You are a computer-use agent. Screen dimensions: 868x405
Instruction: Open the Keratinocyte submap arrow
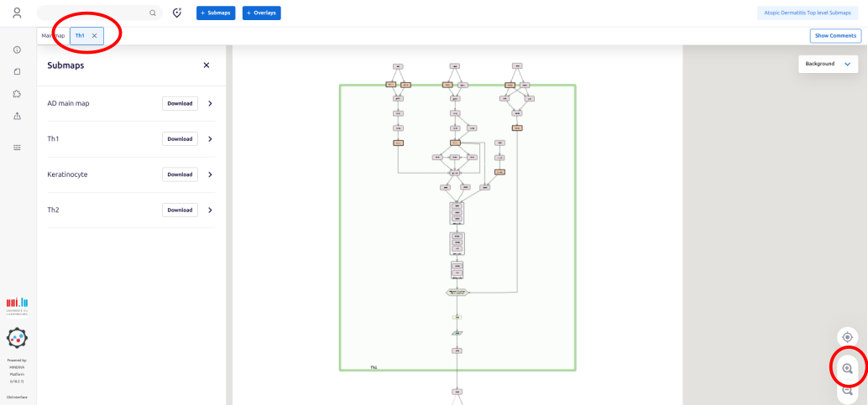tap(210, 174)
